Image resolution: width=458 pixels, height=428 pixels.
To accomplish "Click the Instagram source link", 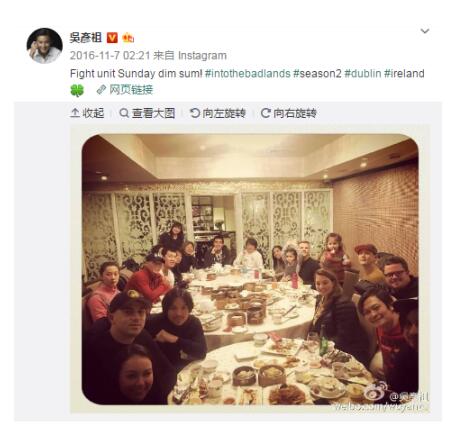I will coord(202,55).
